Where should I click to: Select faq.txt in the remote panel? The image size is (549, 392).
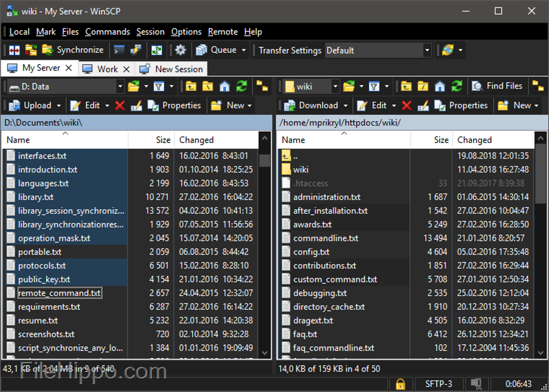[305, 334]
